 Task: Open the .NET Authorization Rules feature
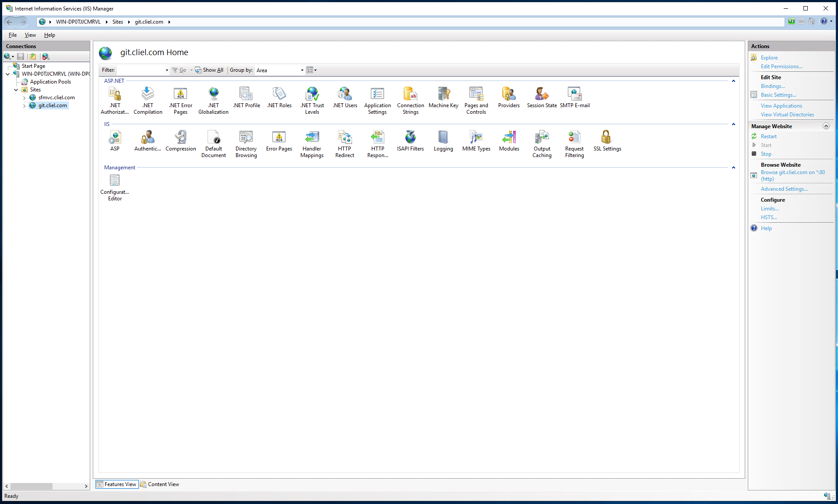pos(115,100)
